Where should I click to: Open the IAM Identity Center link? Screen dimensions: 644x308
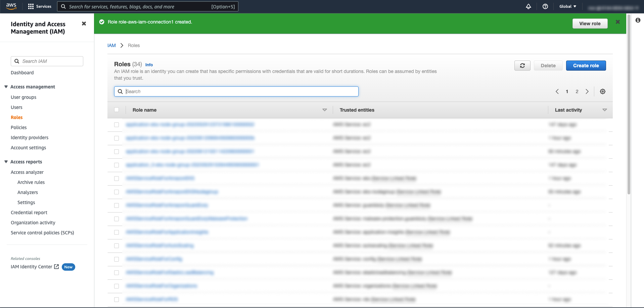pos(32,267)
